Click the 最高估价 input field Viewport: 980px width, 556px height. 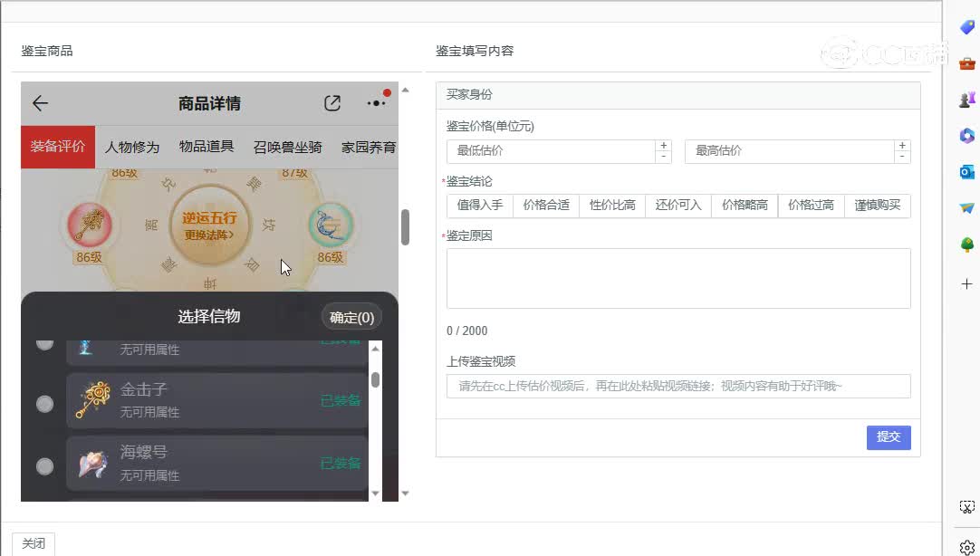click(x=790, y=151)
